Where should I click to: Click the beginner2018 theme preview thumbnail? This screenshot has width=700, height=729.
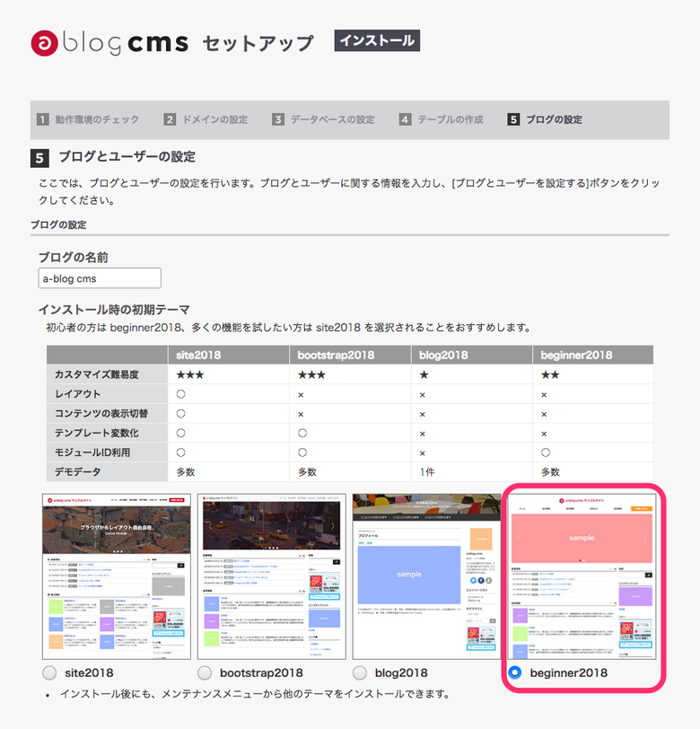coord(582,576)
